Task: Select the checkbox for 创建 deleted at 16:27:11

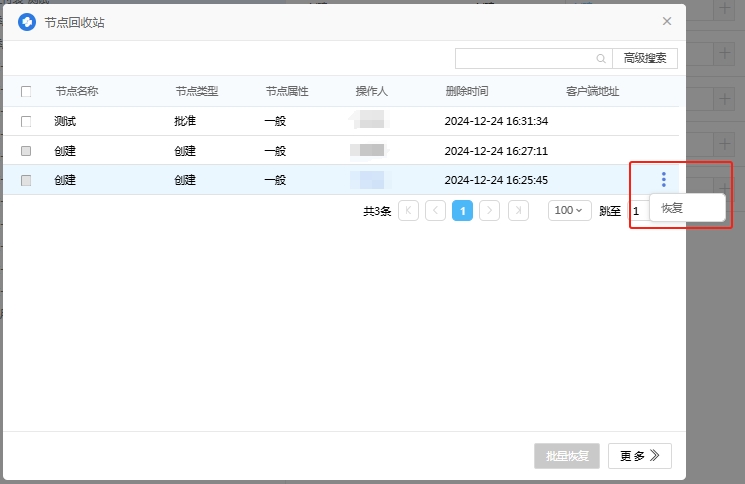Action: pos(26,151)
